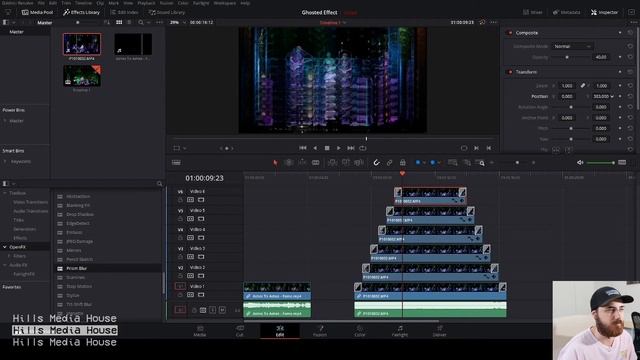Mute audio with the speaker icon

pyautogui.click(x=580, y=162)
